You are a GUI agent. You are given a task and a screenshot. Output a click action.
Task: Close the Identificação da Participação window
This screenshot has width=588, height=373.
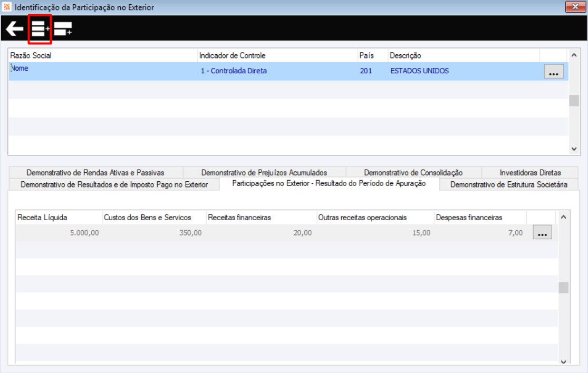tap(575, 6)
